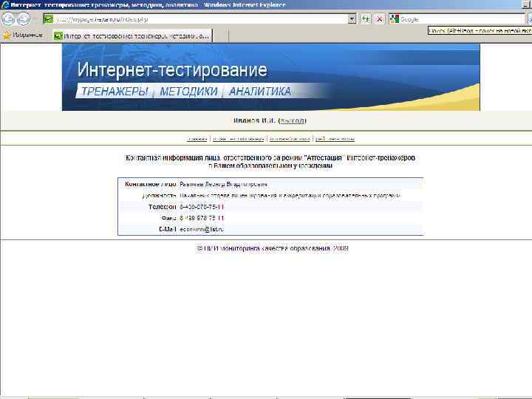Open the address bar history dropdown
The image size is (532, 399).
pos(352,19)
